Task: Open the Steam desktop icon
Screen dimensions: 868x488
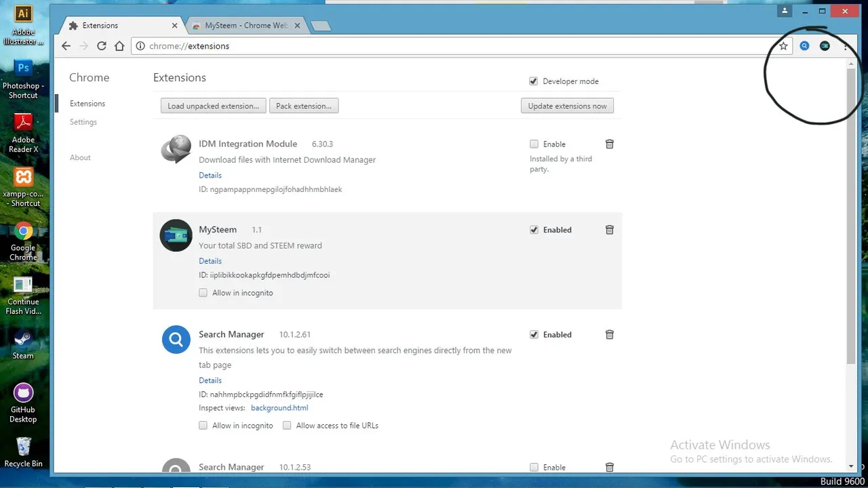Action: [23, 344]
